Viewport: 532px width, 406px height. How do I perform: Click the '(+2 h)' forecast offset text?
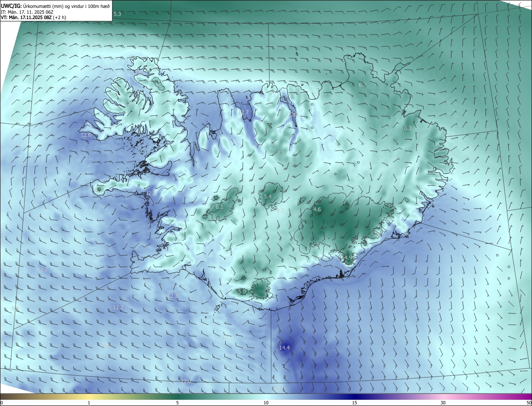59,17
